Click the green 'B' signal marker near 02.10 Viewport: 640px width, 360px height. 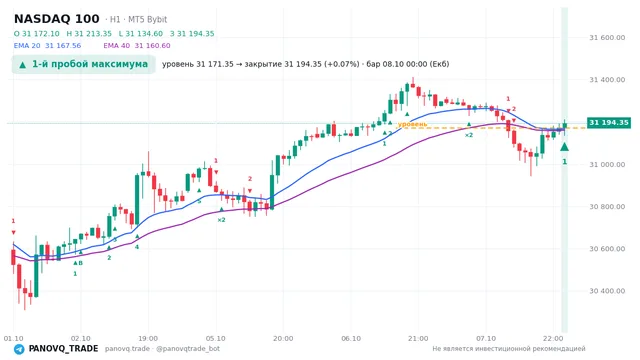pyautogui.click(x=80, y=263)
